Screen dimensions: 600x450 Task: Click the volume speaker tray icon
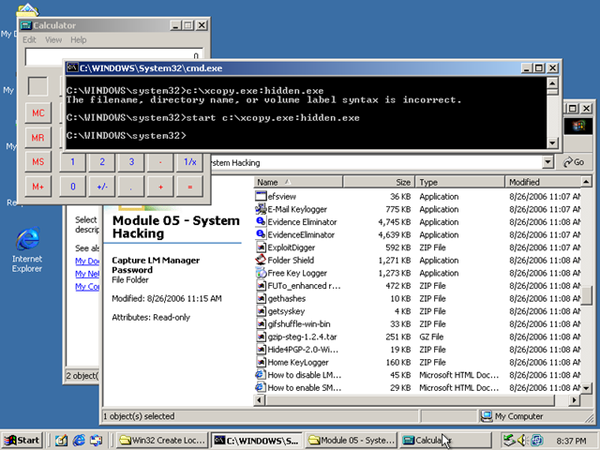click(522, 440)
